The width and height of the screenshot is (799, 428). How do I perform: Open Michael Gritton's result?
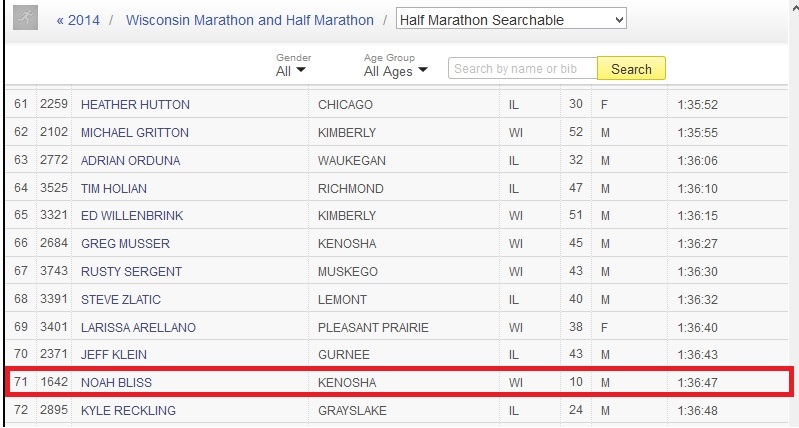(x=134, y=132)
